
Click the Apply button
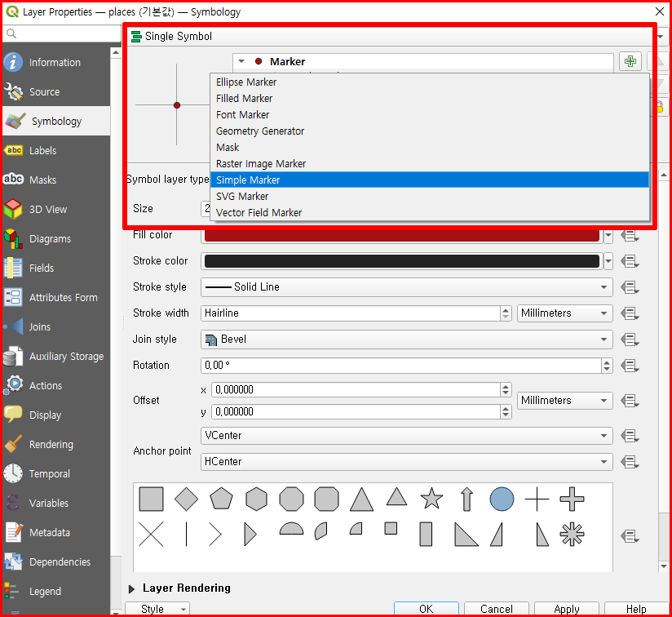click(567, 609)
